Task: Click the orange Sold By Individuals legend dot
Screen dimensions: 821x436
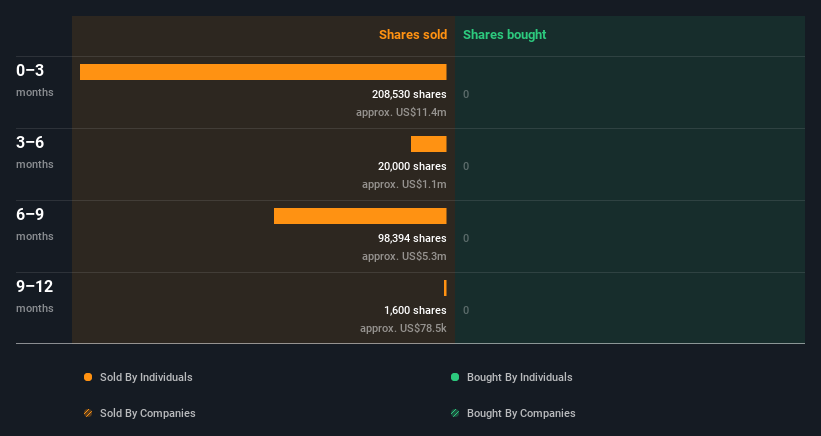Action: [x=88, y=377]
